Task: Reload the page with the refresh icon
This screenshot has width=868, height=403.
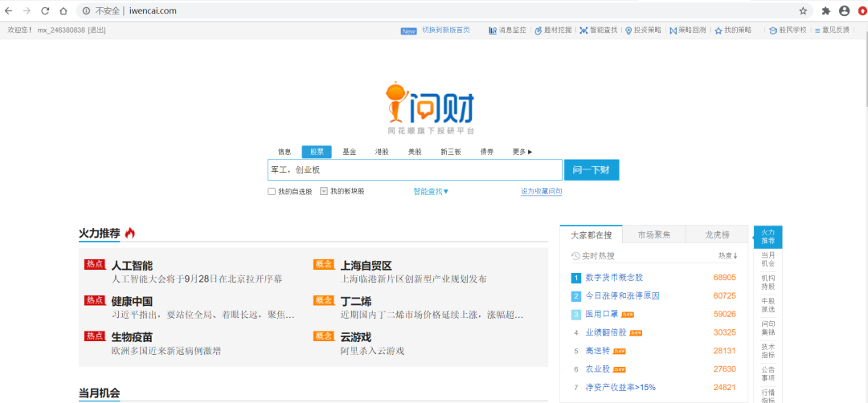Action: 45,10
